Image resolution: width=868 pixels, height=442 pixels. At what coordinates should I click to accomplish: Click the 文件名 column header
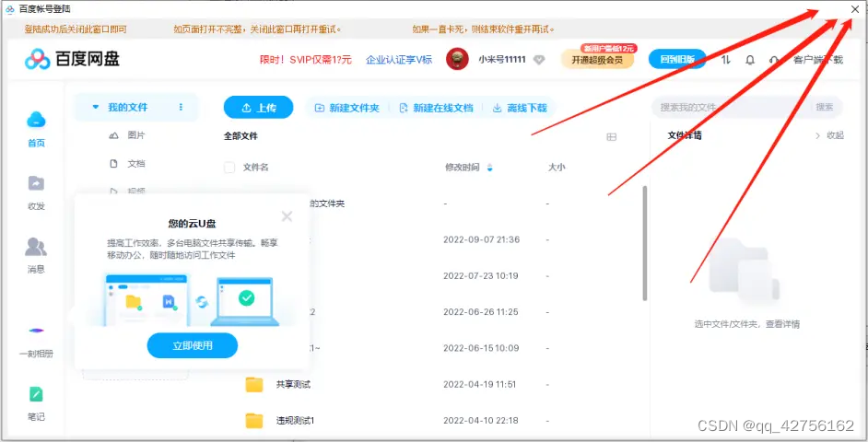click(255, 167)
